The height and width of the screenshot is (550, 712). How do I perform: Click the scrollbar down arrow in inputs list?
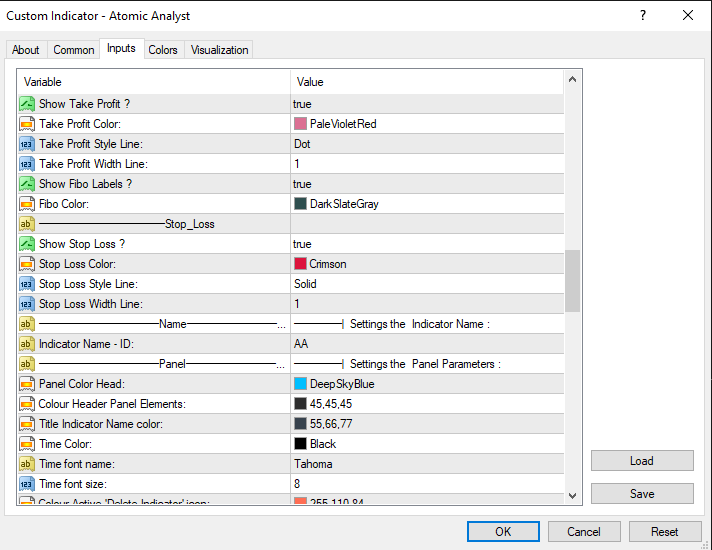coord(573,495)
